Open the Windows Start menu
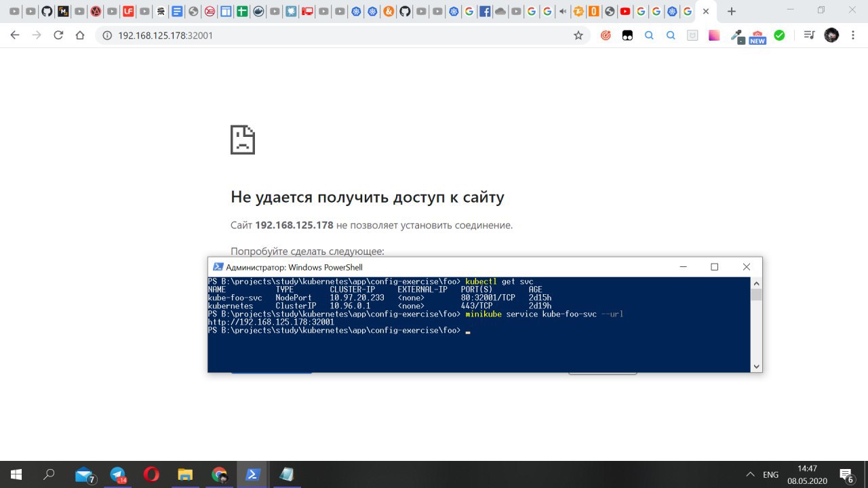The image size is (868, 488). tap(16, 474)
